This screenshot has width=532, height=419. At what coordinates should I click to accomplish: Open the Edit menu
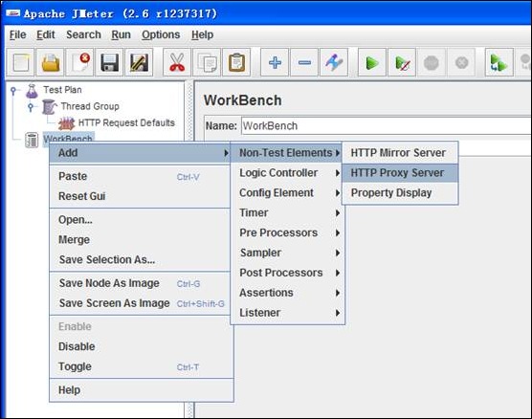[46, 34]
